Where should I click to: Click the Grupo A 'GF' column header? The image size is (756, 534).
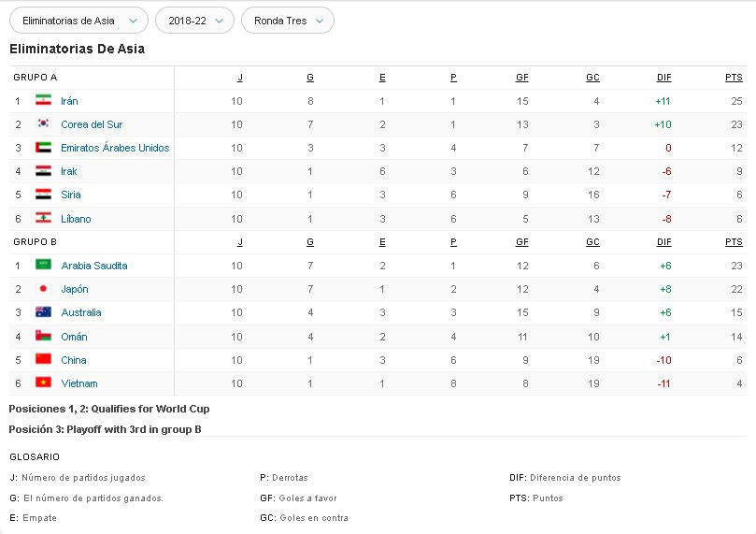[x=522, y=78]
